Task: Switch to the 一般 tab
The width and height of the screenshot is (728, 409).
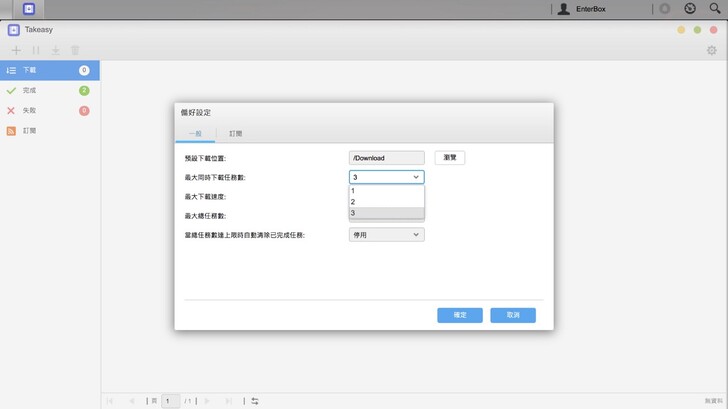Action: (x=195, y=134)
